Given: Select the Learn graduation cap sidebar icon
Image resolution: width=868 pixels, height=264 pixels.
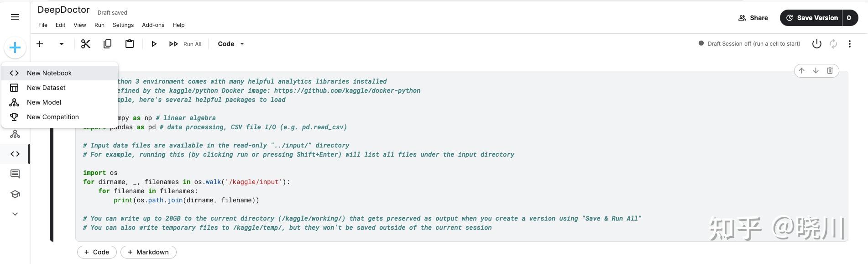Looking at the screenshot, I should pyautogui.click(x=15, y=194).
